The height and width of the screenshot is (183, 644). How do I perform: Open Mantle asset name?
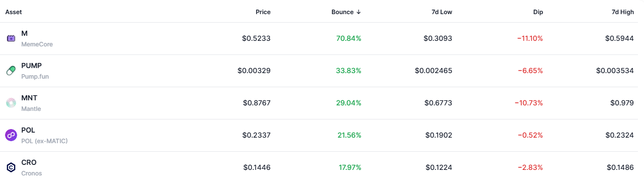[31, 108]
